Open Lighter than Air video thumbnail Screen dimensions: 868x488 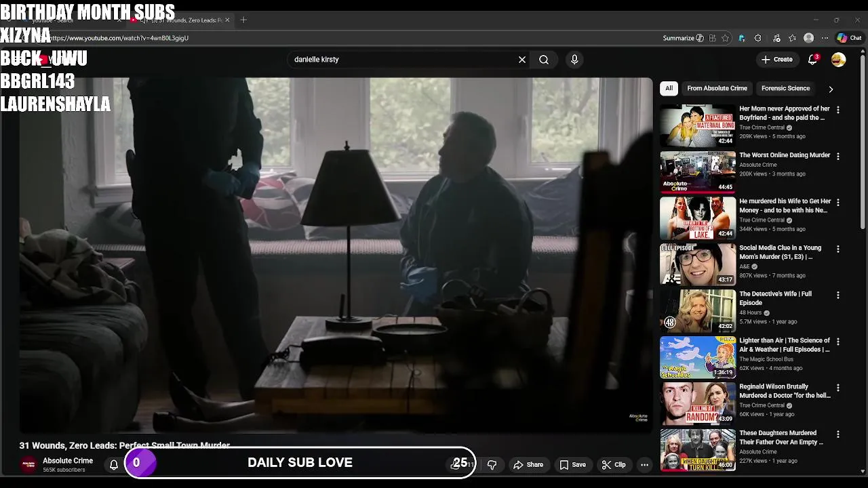[698, 357]
